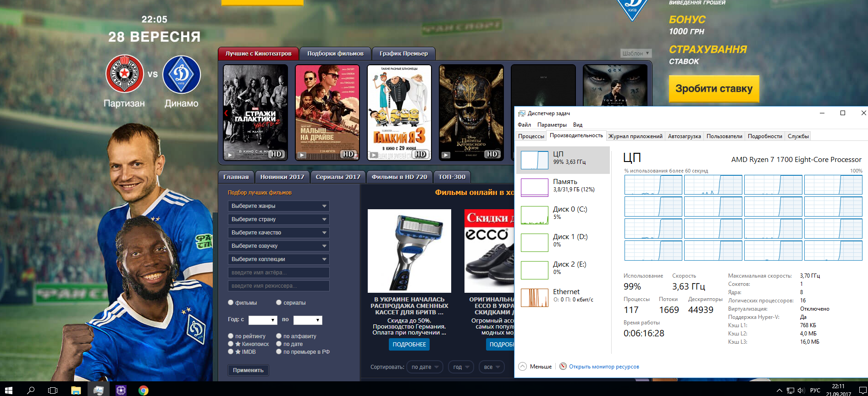Click the play icon on Стражи Галактики poster

[230, 155]
